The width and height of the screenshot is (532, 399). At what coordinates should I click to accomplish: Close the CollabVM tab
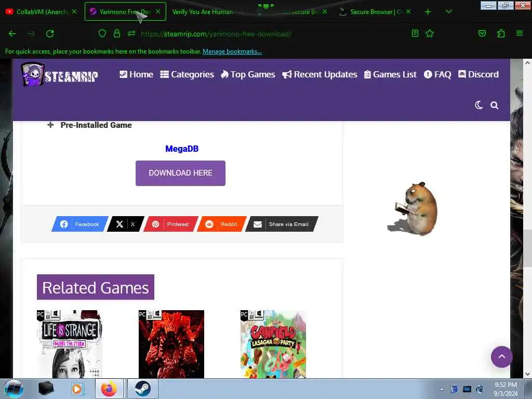(74, 11)
